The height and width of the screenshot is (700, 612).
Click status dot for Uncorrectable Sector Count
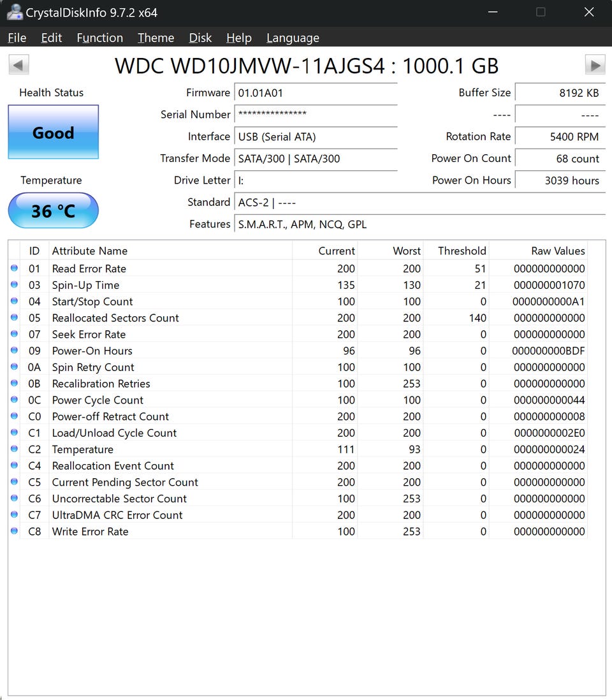[x=14, y=498]
